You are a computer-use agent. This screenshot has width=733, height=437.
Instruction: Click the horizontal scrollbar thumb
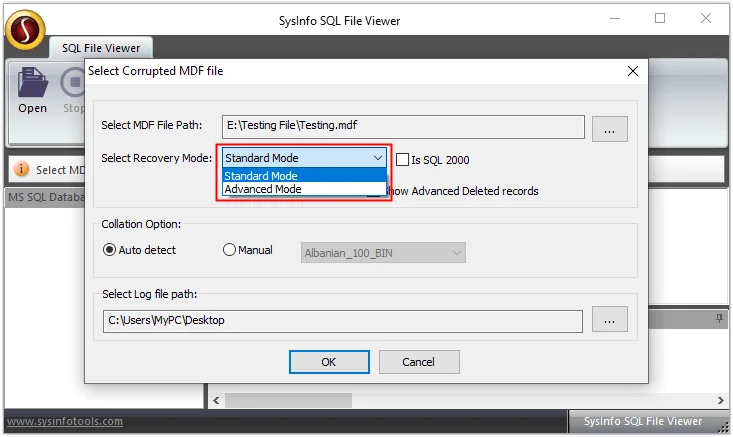tap(288, 400)
